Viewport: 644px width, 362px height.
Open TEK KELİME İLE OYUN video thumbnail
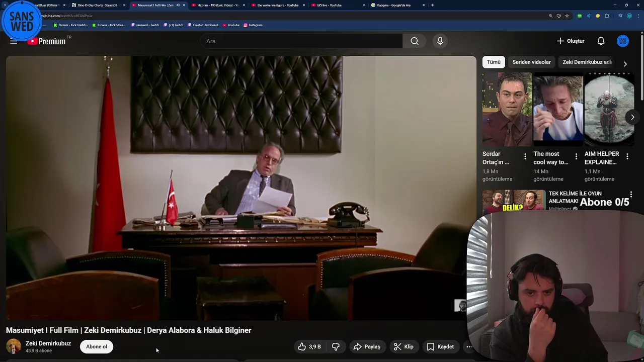514,200
